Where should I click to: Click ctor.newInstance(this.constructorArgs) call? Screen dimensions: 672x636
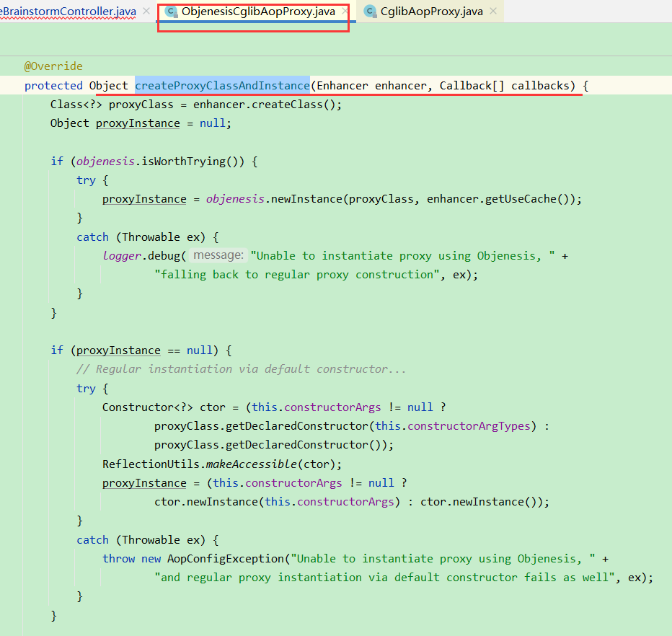click(278, 502)
